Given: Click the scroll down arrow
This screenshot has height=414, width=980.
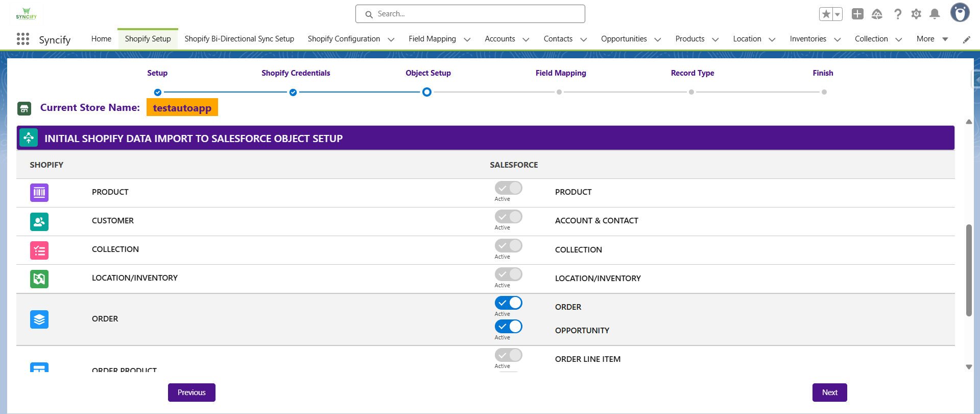Looking at the screenshot, I should (969, 367).
